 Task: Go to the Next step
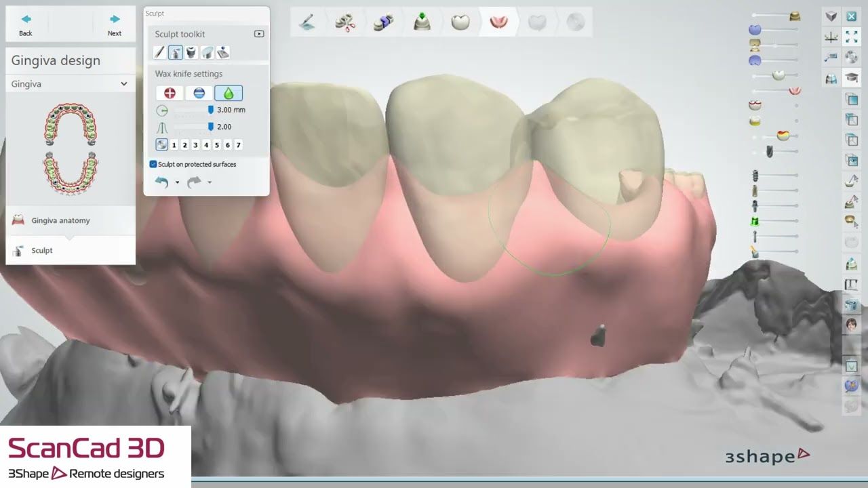pos(115,25)
